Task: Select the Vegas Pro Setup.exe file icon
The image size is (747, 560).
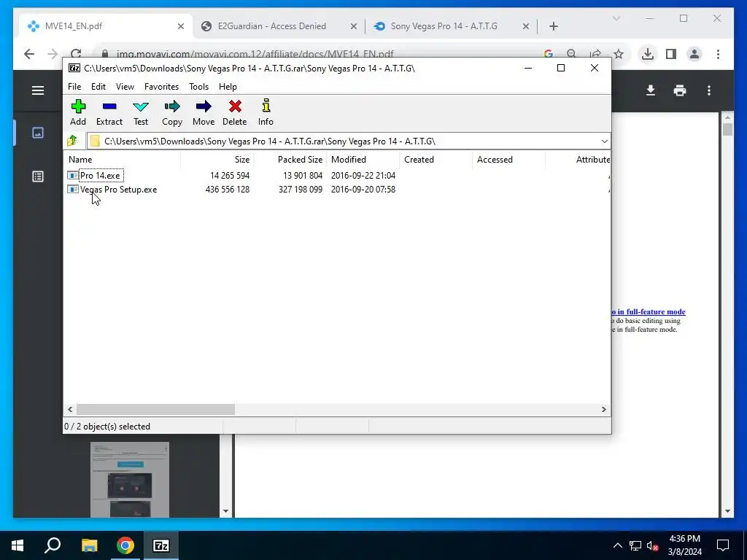Action: [x=73, y=190]
